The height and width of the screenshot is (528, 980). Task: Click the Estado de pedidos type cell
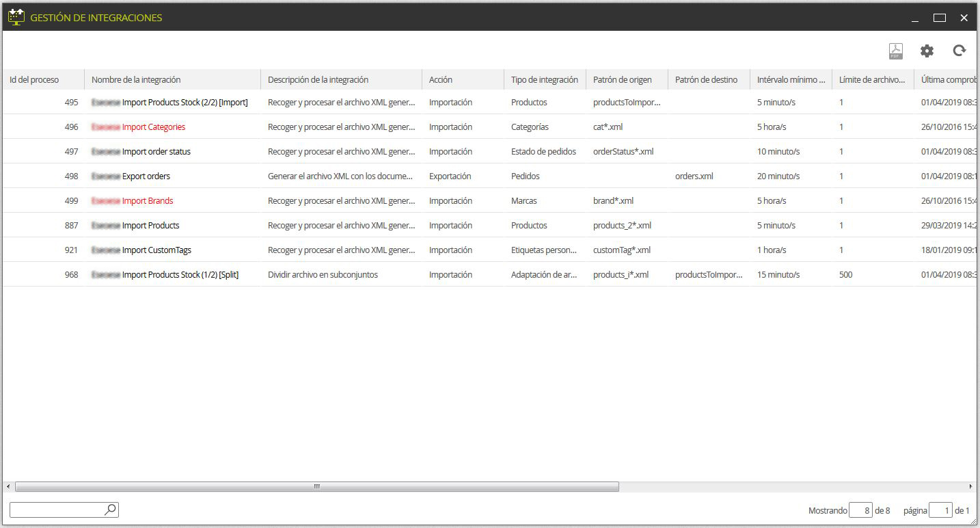543,151
